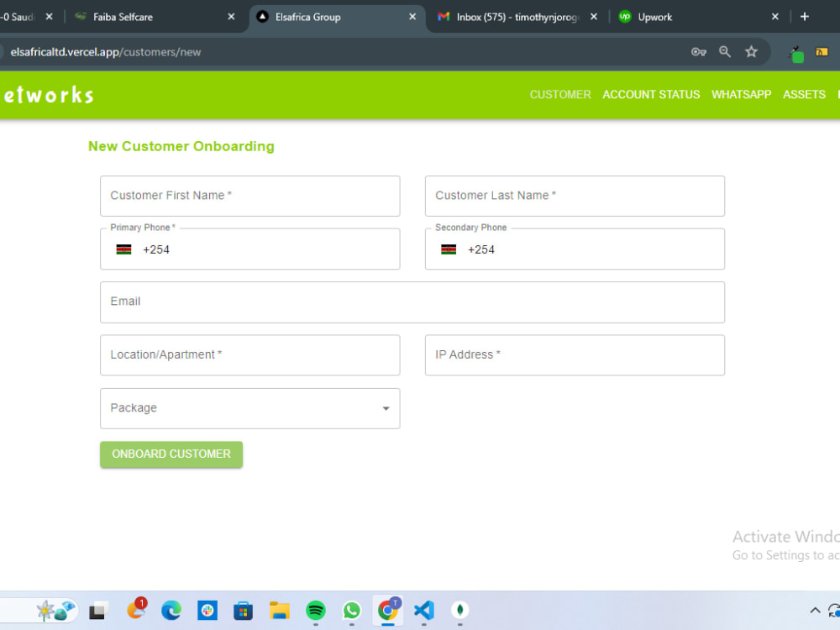The height and width of the screenshot is (630, 840).
Task: Open Spotify from the taskbar
Action: (316, 610)
